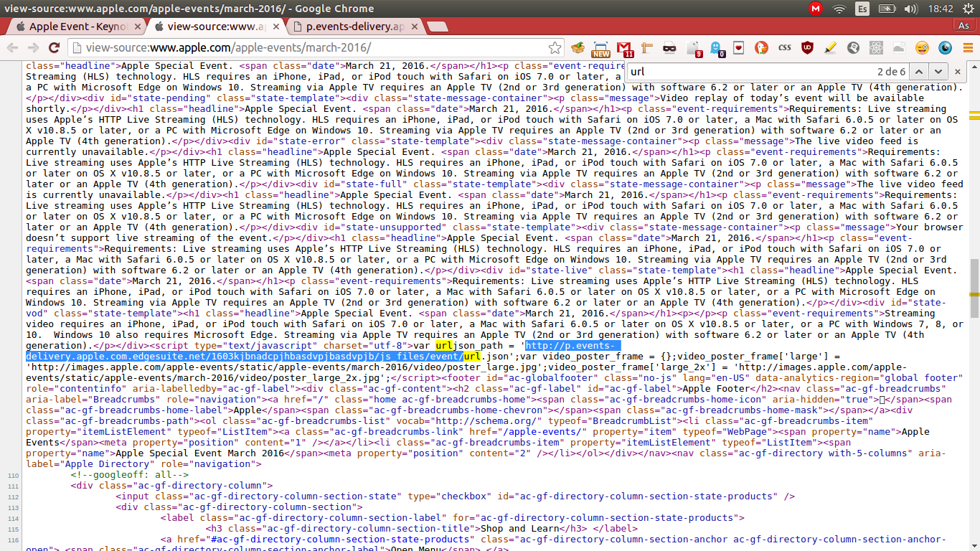Open the blue Ghostery ghost extension

tap(717, 48)
